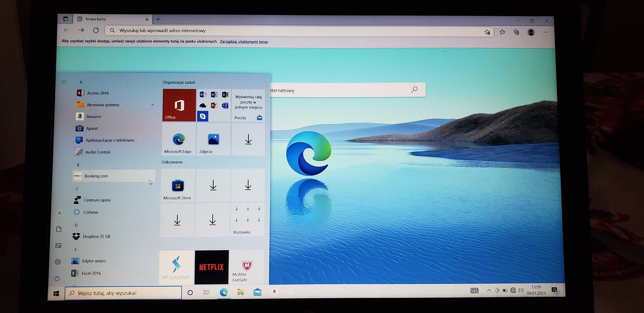Open volume control in system tray
Viewport: 644px width, 313px height.
pos(521,290)
